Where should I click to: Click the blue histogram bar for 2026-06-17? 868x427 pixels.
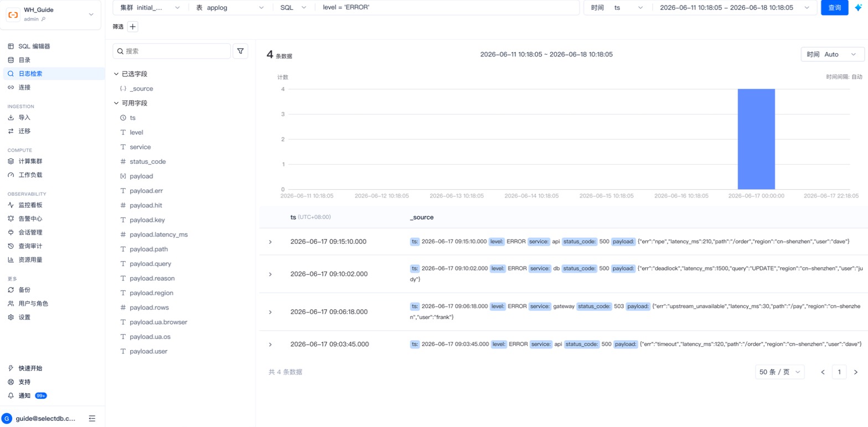[x=756, y=139]
